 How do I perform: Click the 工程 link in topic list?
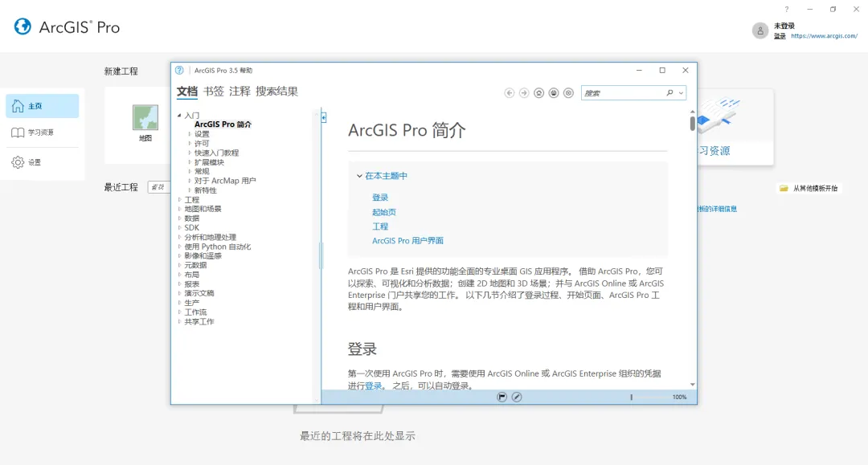click(x=379, y=226)
